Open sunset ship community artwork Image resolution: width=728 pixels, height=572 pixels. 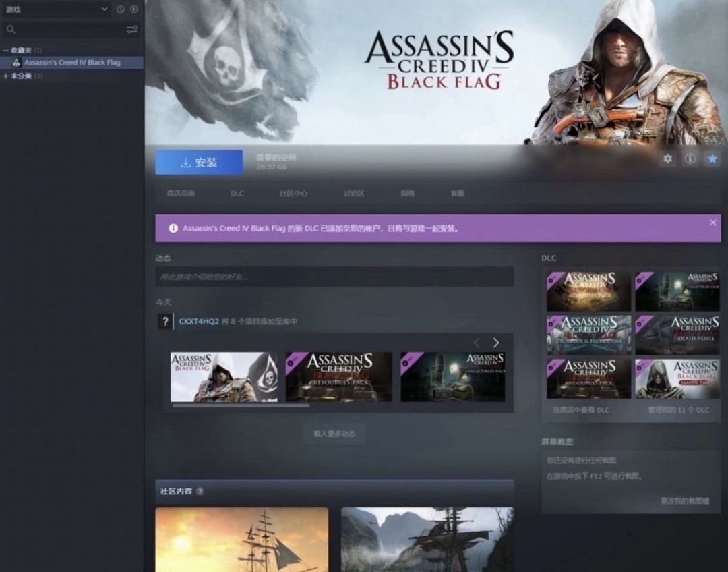(x=242, y=540)
